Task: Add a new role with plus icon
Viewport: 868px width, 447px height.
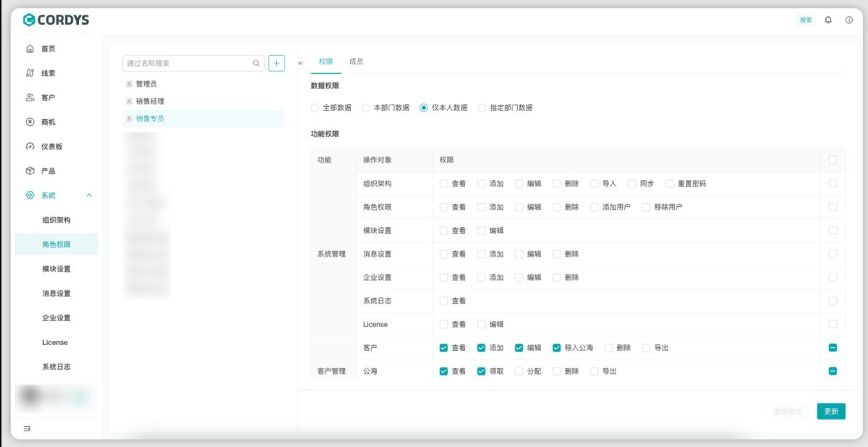Action: click(x=276, y=63)
